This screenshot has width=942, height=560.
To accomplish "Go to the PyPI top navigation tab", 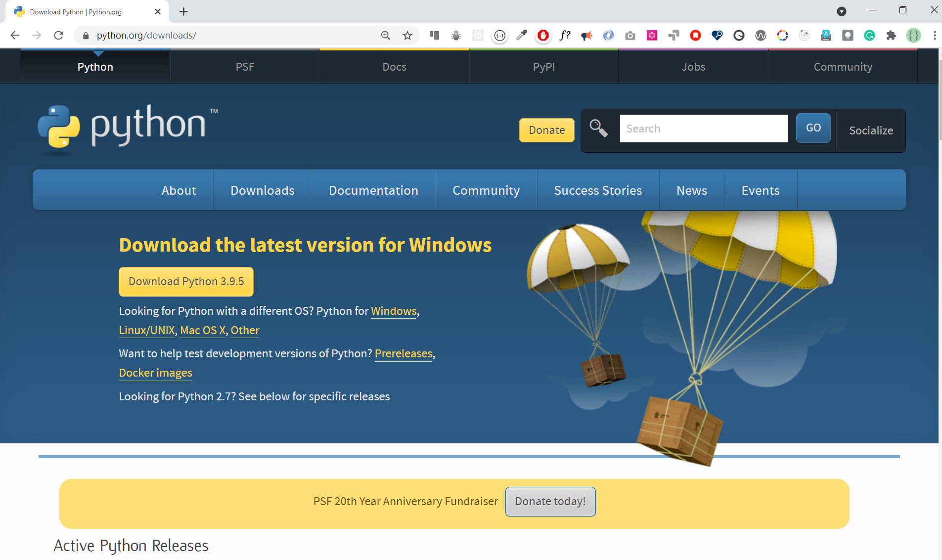I will point(544,67).
